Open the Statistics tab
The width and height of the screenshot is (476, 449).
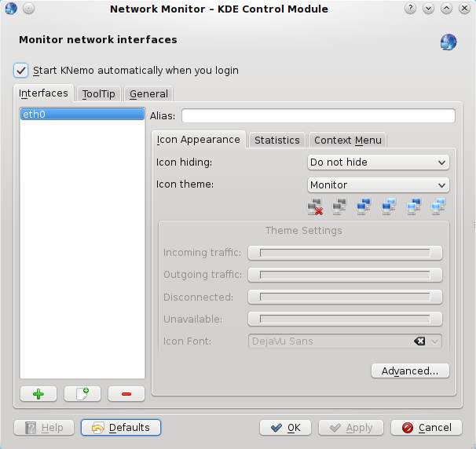coord(276,141)
